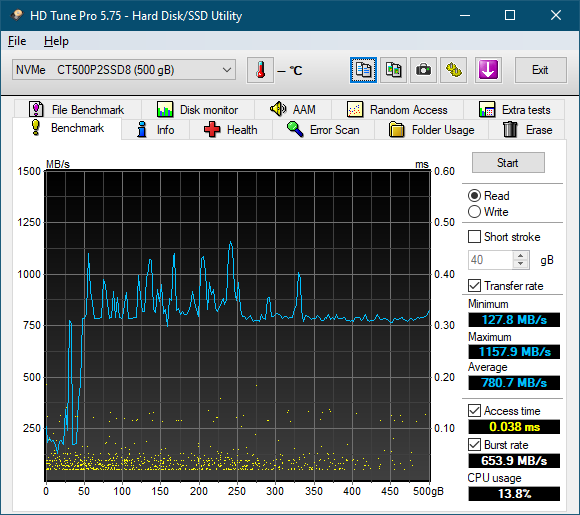Increase short stroke value with up arrow
The image size is (580, 515).
521,256
